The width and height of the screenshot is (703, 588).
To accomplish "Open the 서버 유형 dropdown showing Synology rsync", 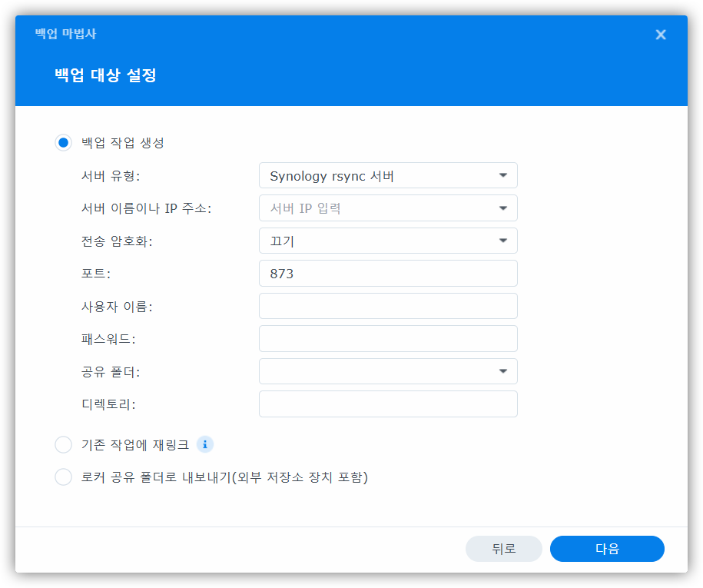I will pos(388,175).
